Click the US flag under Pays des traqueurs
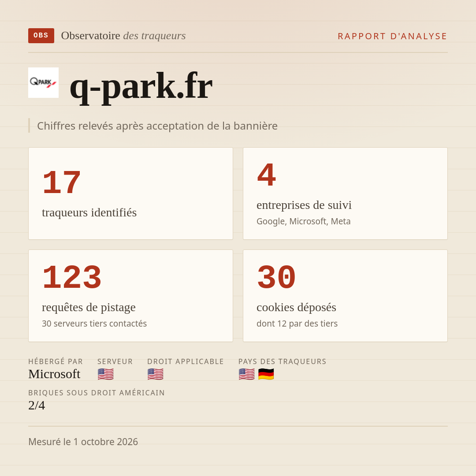This screenshot has width=476, height=476. click(x=246, y=374)
